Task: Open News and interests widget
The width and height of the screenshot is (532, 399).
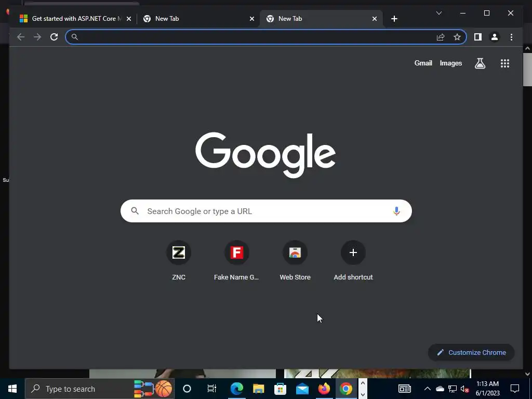Action: click(x=404, y=389)
